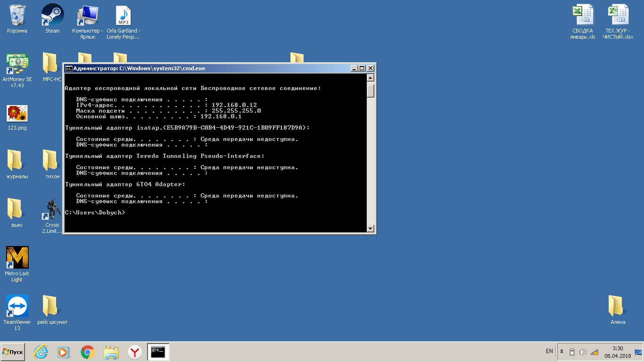Viewport: 644px width, 362px height.
Task: Click the battery power tray icon
Action: pos(572,352)
